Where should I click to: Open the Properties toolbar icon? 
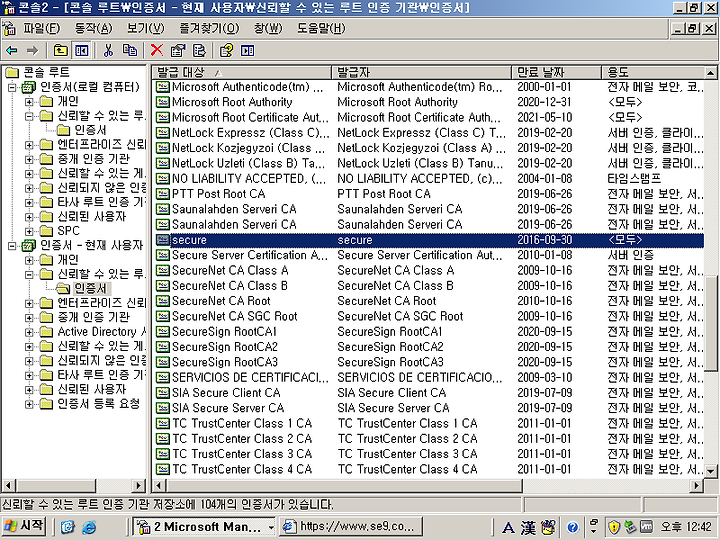(x=178, y=51)
